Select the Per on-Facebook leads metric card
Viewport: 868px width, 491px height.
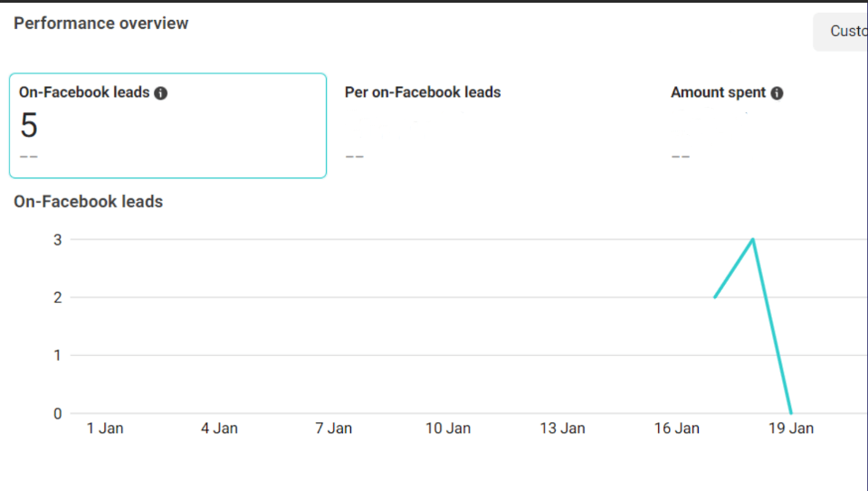coord(493,126)
